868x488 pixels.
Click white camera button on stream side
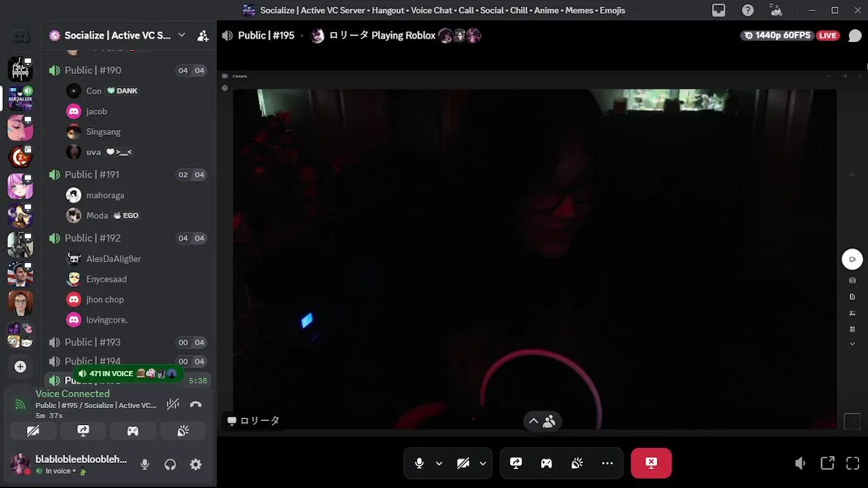852,259
